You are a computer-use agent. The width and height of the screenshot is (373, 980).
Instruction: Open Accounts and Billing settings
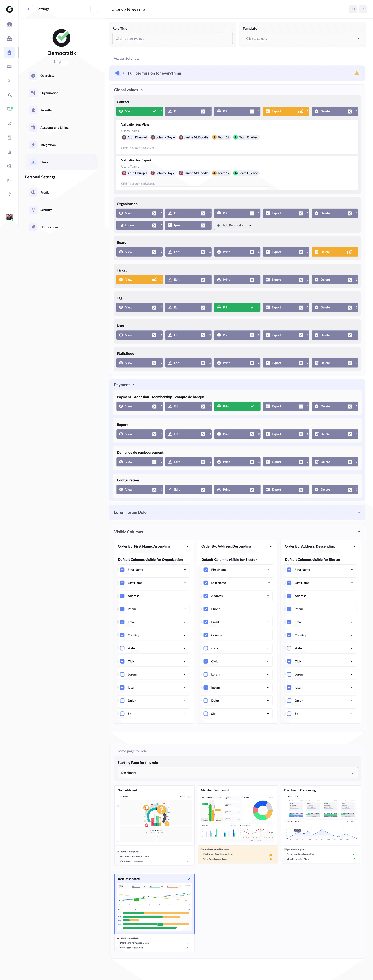pos(61,127)
